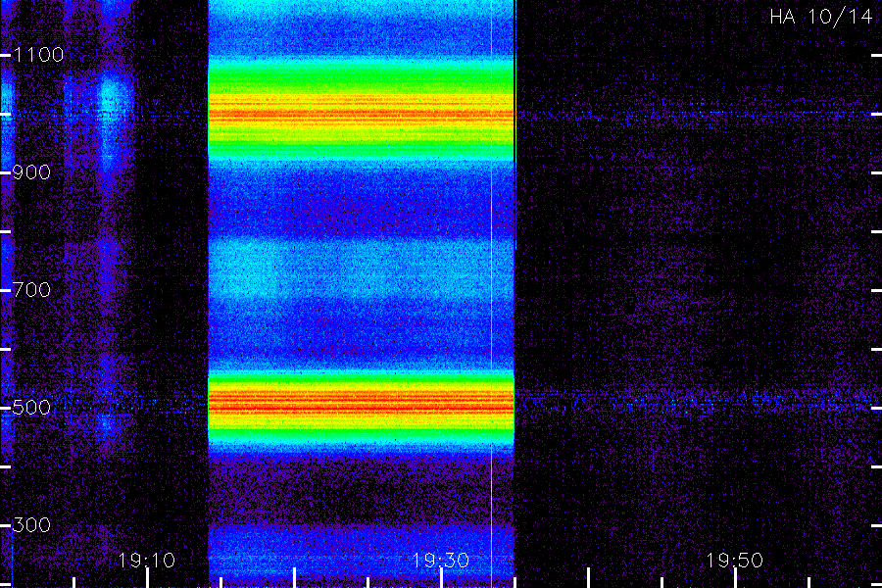Click the 500 frequency axis label
Image resolution: width=882 pixels, height=588 pixels.
(x=31, y=408)
